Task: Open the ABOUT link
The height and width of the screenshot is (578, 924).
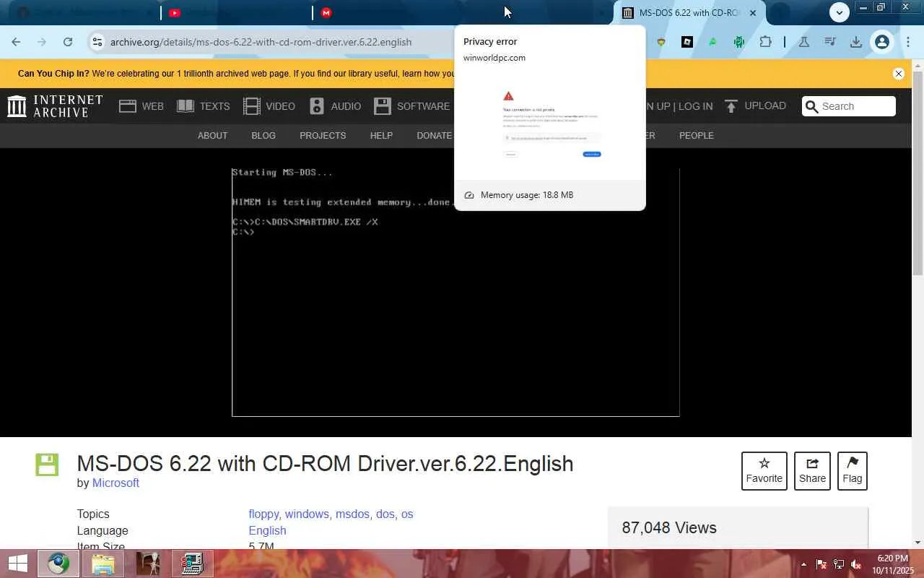Action: click(212, 136)
